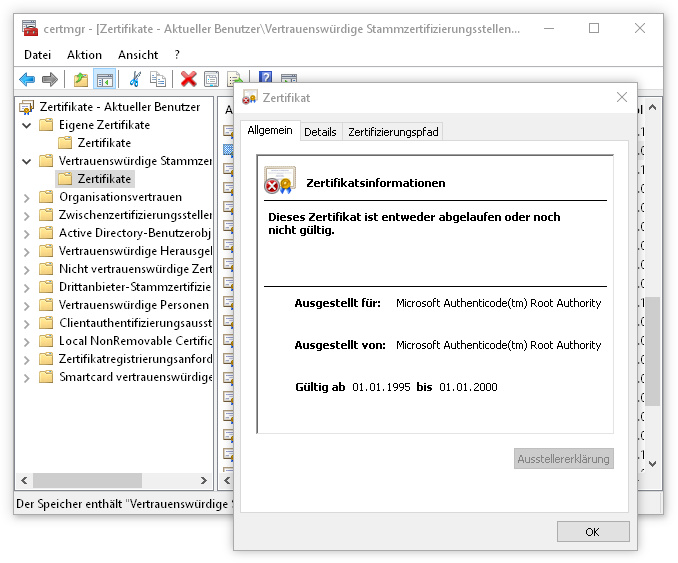Expand the Vertrauenswürdige Personen node
This screenshot has width=678, height=563.
coord(27,306)
